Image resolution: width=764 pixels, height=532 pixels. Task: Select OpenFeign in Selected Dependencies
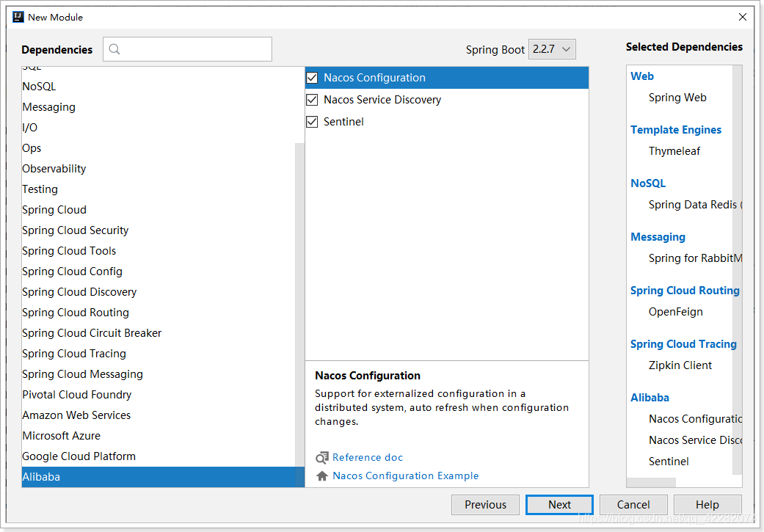tap(676, 312)
